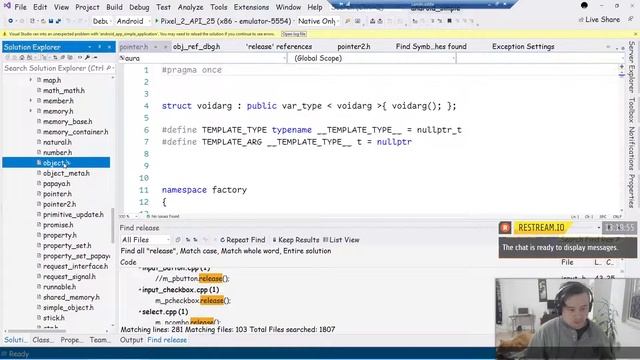The image size is (640, 360).
Task: Open the File menu
Action: [x=20, y=7]
